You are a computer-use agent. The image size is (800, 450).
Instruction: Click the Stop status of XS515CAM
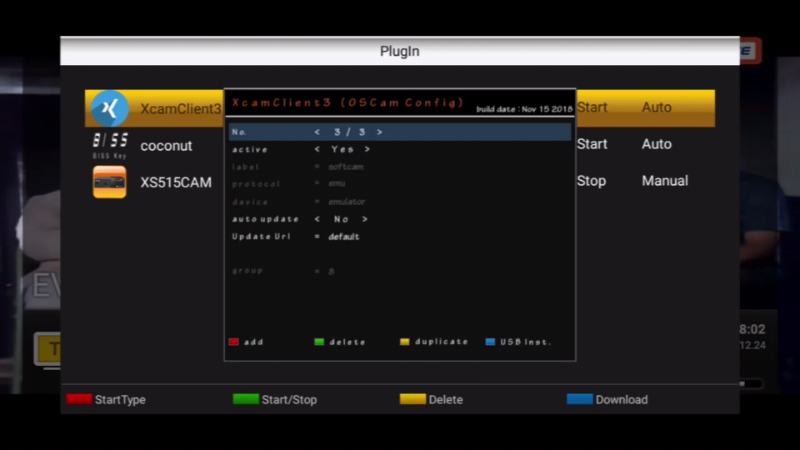coord(591,181)
